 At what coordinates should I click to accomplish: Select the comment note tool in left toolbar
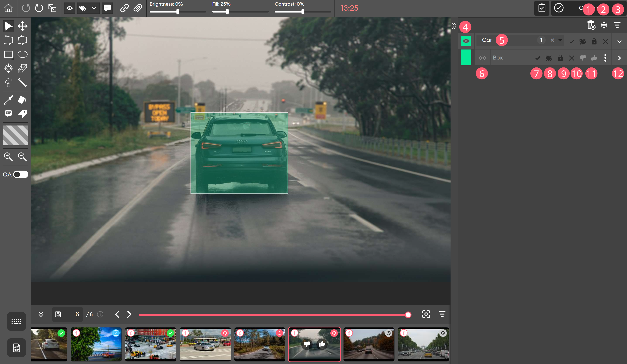point(8,114)
